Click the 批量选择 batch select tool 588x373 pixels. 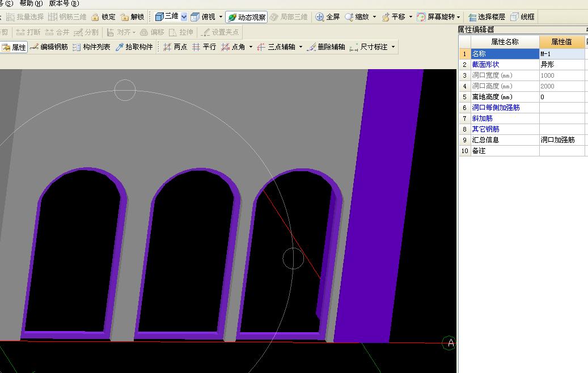(26, 17)
